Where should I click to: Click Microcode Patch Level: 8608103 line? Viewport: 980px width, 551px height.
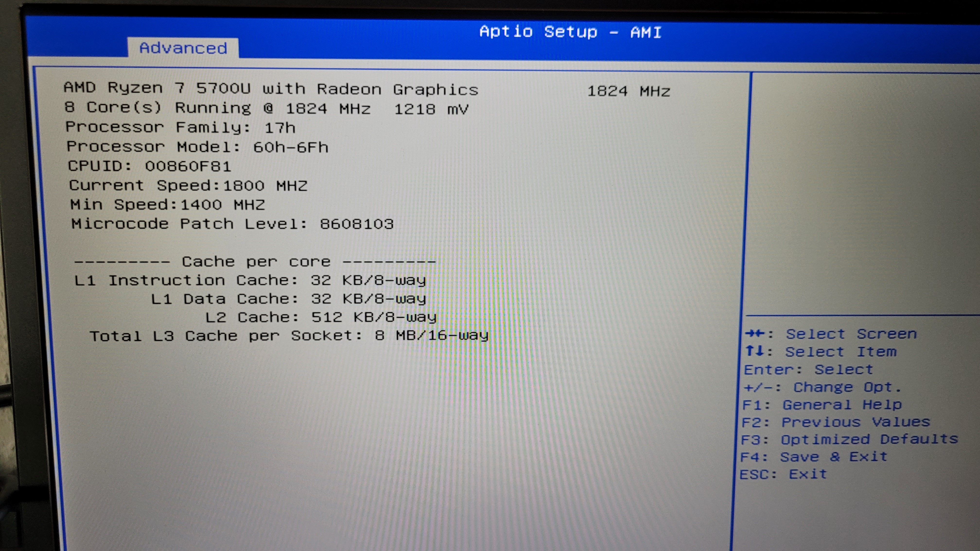coord(232,224)
